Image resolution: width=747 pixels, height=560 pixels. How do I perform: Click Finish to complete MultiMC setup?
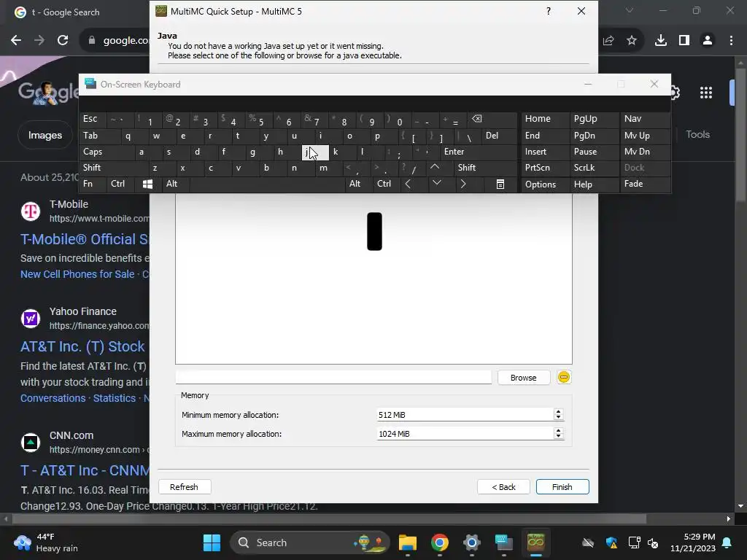(x=562, y=486)
